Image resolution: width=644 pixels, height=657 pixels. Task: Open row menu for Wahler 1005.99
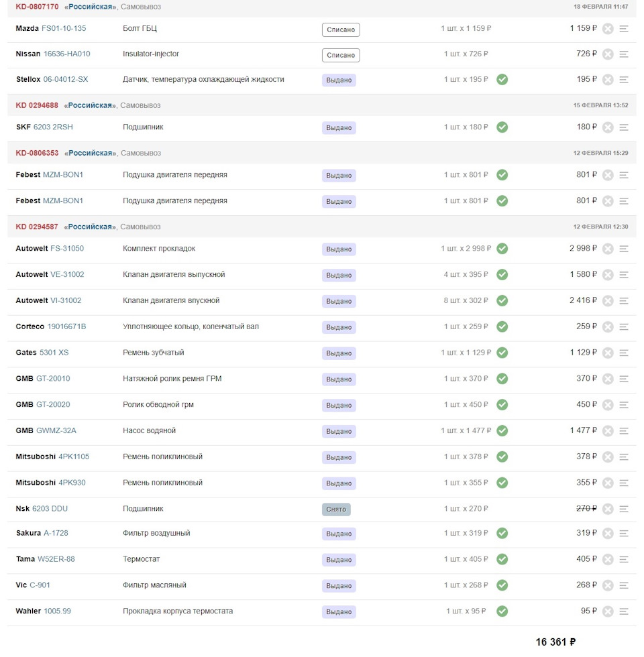pyautogui.click(x=624, y=611)
